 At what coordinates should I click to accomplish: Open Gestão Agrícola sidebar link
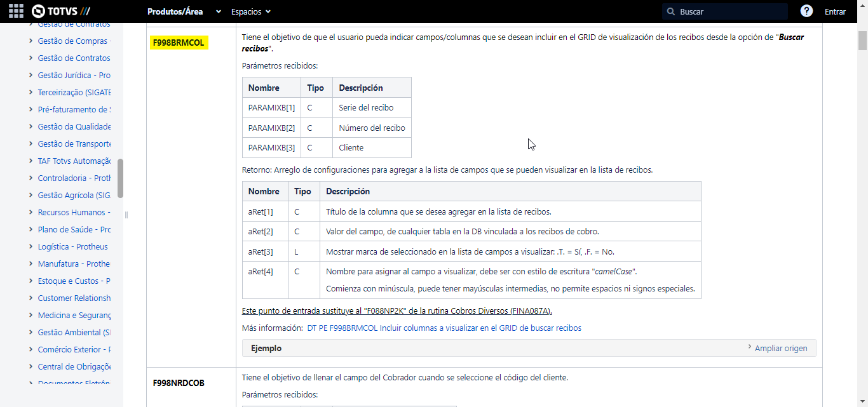point(74,196)
